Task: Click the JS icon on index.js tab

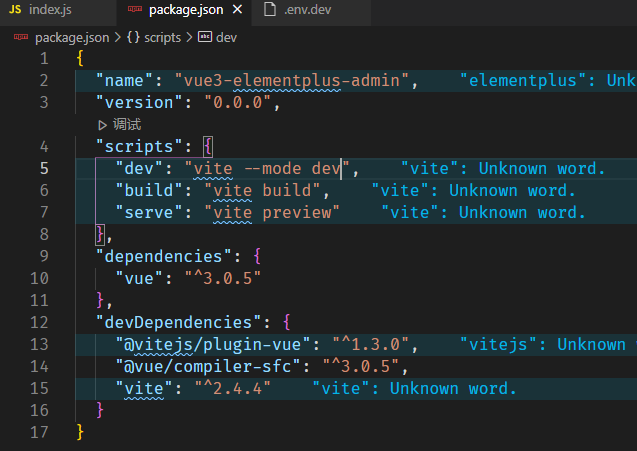Action: pos(15,9)
